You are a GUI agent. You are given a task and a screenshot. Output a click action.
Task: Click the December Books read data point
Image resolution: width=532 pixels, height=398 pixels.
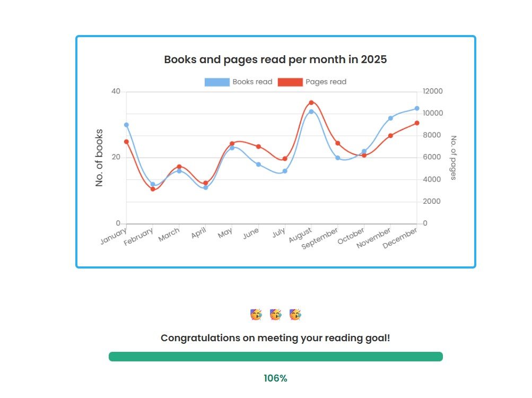click(417, 108)
